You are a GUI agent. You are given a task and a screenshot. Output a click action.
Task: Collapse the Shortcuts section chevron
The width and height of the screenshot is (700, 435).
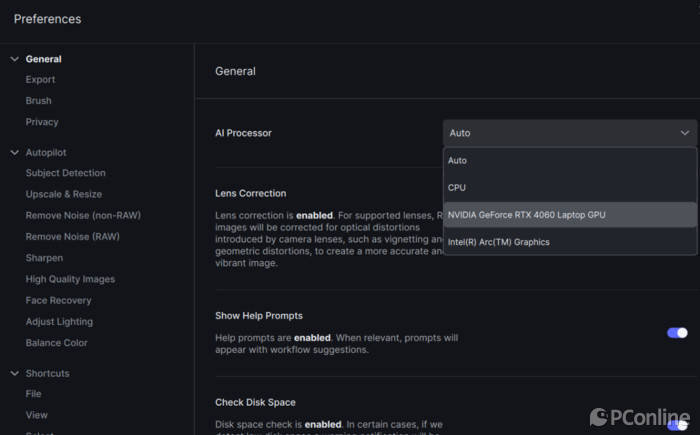(14, 373)
